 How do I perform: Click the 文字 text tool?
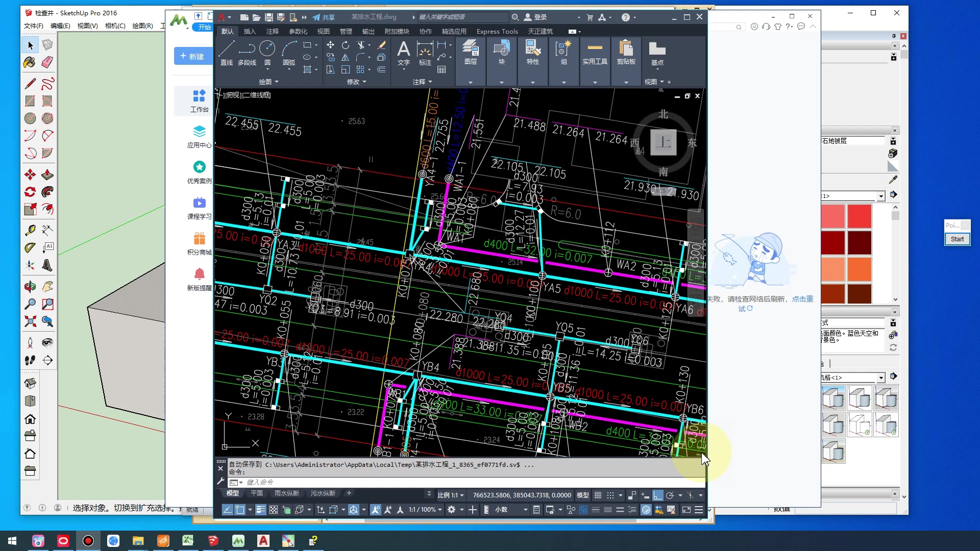(x=403, y=53)
